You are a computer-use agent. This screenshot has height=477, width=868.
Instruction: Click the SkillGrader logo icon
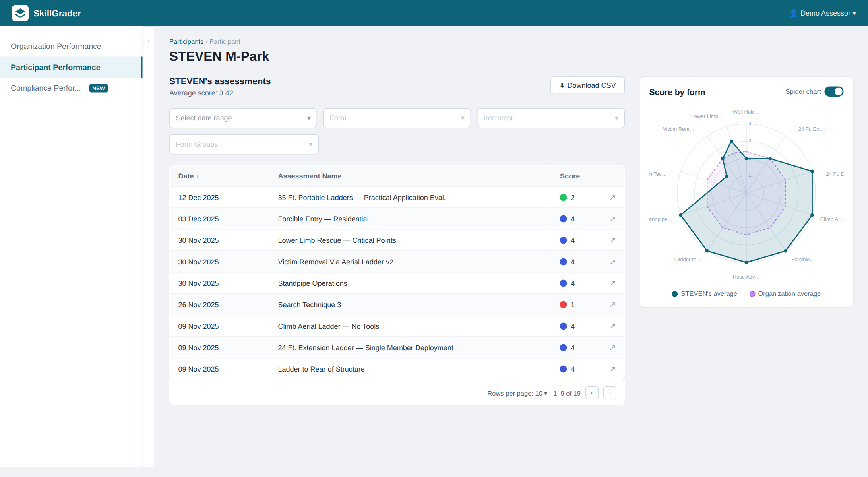pyautogui.click(x=20, y=13)
